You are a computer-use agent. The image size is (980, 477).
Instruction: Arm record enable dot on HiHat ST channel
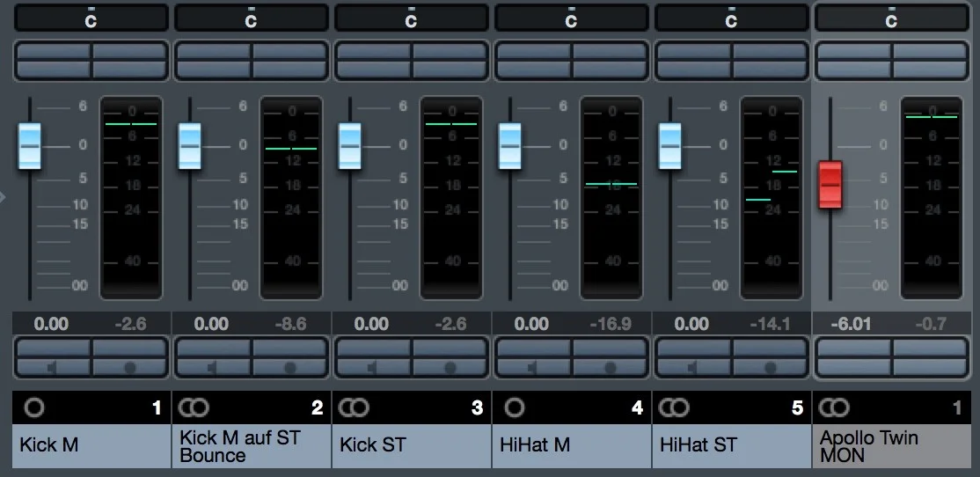point(770,368)
